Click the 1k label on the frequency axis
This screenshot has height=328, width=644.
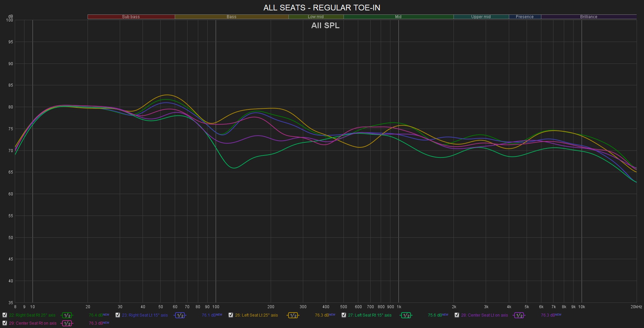399,307
